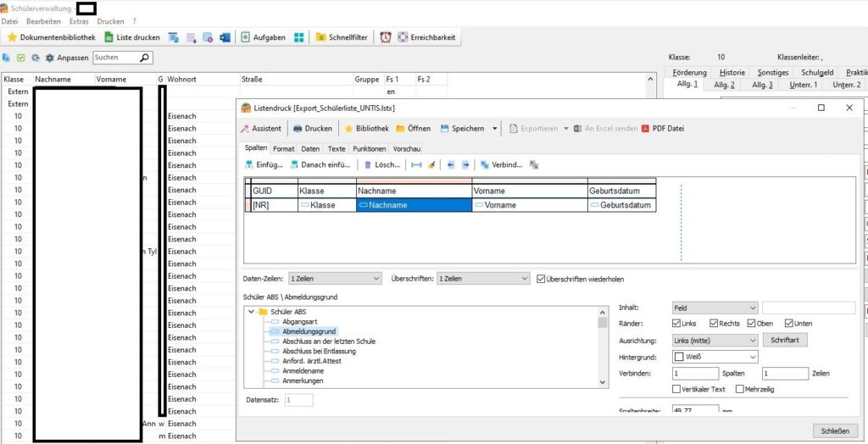Switch to the Vorschau tab
The width and height of the screenshot is (868, 444).
click(406, 148)
